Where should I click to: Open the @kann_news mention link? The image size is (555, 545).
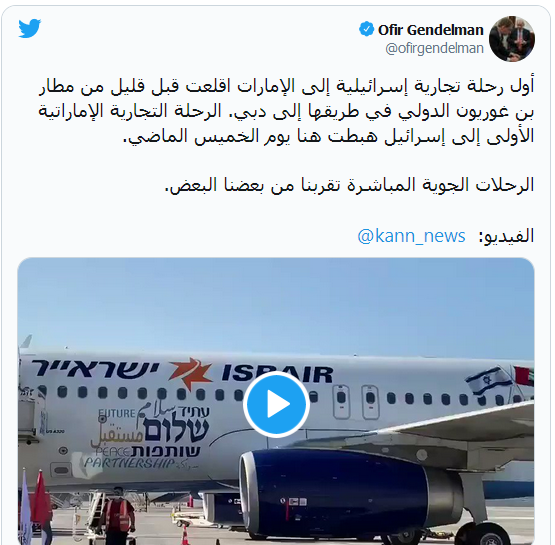[411, 236]
